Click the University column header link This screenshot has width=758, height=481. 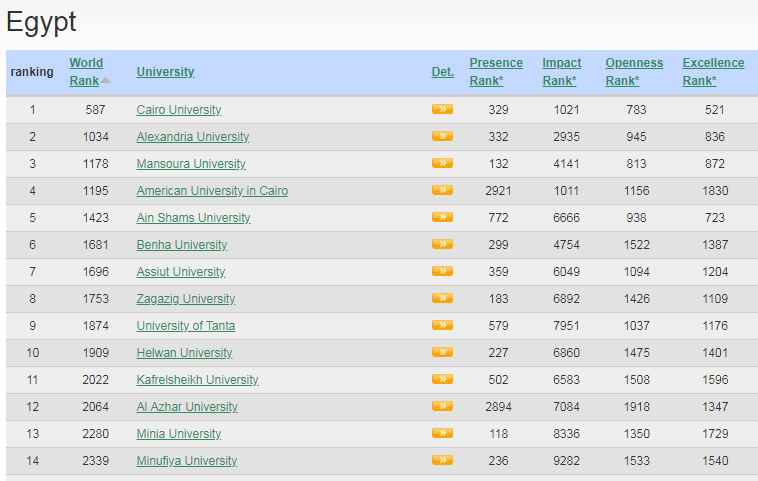pos(165,72)
